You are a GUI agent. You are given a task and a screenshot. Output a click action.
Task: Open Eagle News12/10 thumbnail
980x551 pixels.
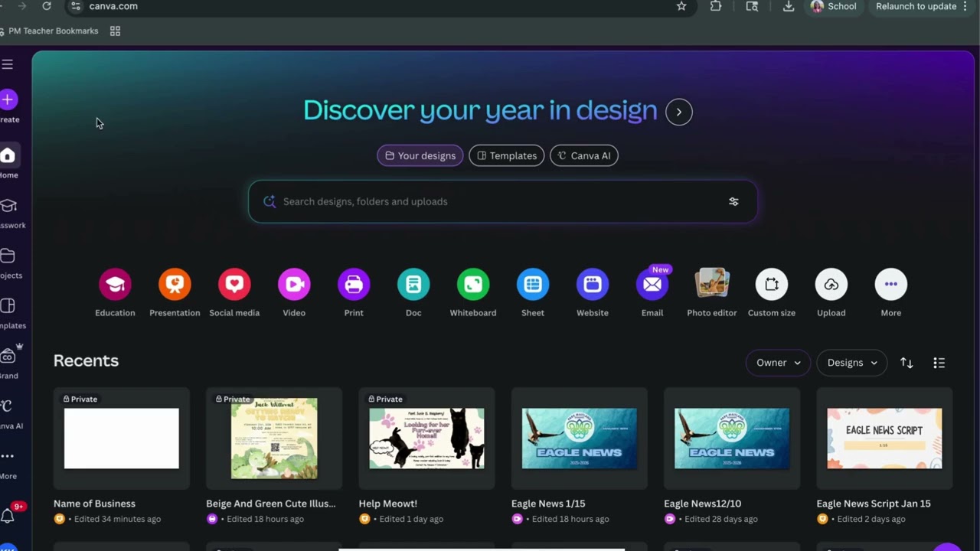tap(732, 439)
